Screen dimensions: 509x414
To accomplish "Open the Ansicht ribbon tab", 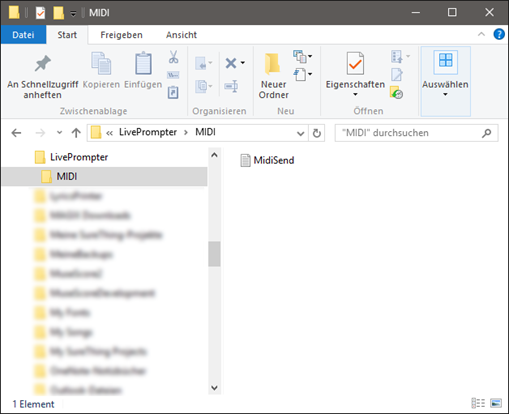I will tap(181, 35).
